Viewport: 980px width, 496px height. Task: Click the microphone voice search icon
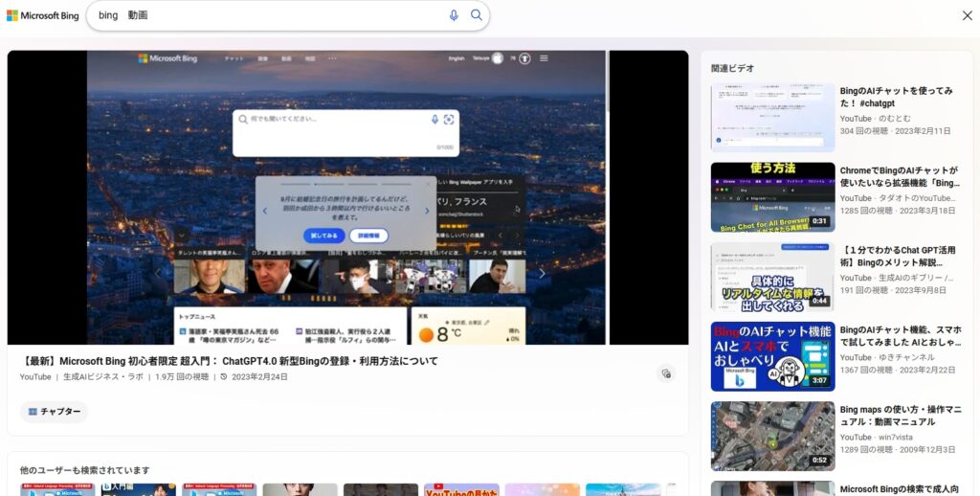click(x=454, y=15)
